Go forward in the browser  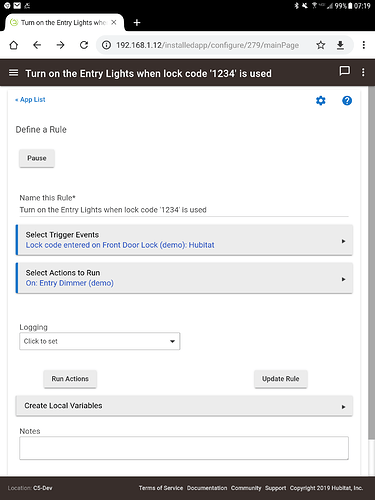coord(60,45)
